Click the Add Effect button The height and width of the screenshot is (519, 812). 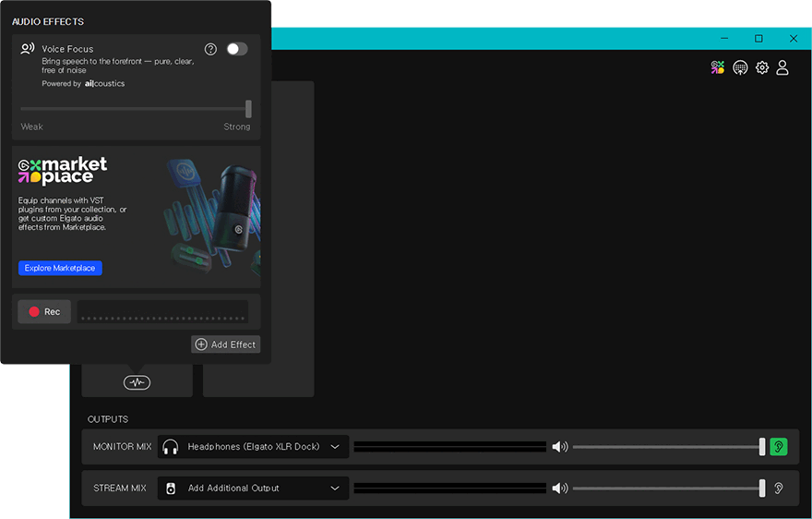pyautogui.click(x=226, y=344)
